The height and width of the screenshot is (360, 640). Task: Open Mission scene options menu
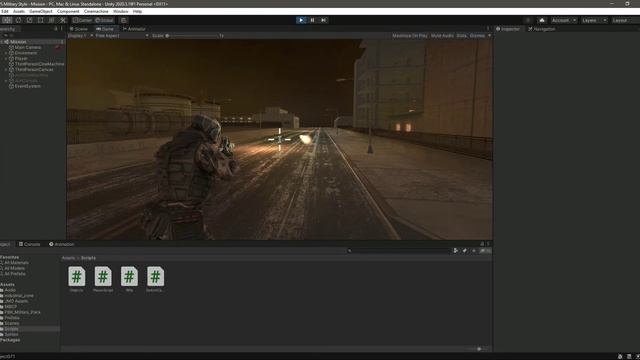[x=62, y=42]
